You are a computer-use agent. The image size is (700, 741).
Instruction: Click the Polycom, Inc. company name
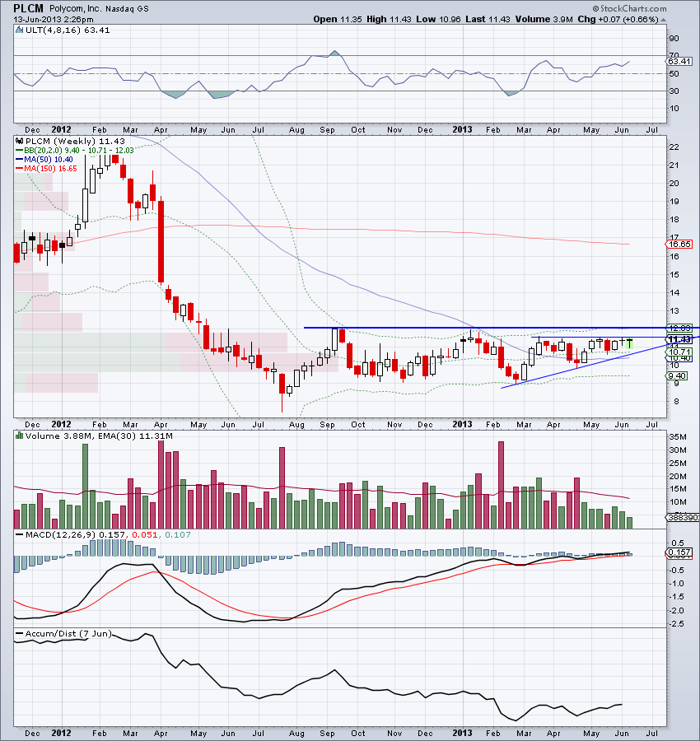click(75, 8)
